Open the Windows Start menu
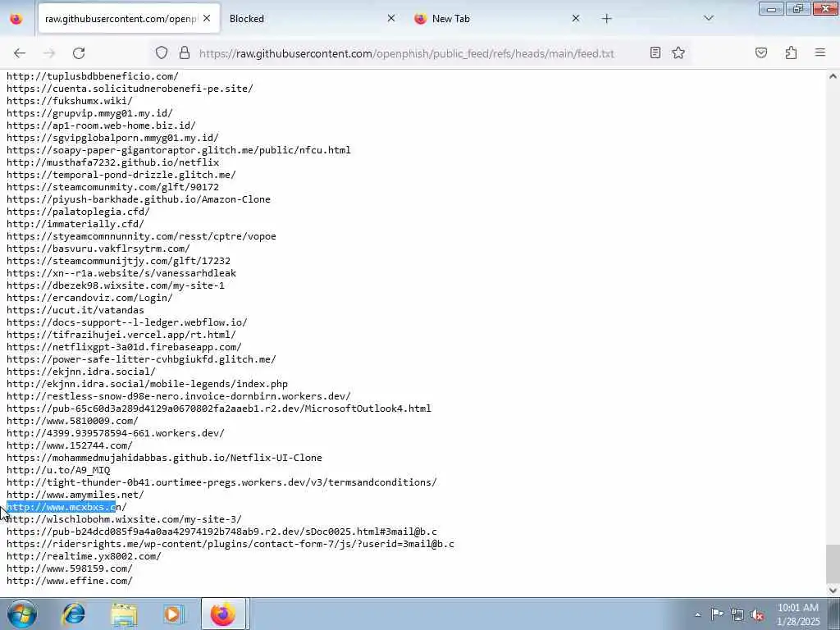The height and width of the screenshot is (630, 840). [x=22, y=614]
